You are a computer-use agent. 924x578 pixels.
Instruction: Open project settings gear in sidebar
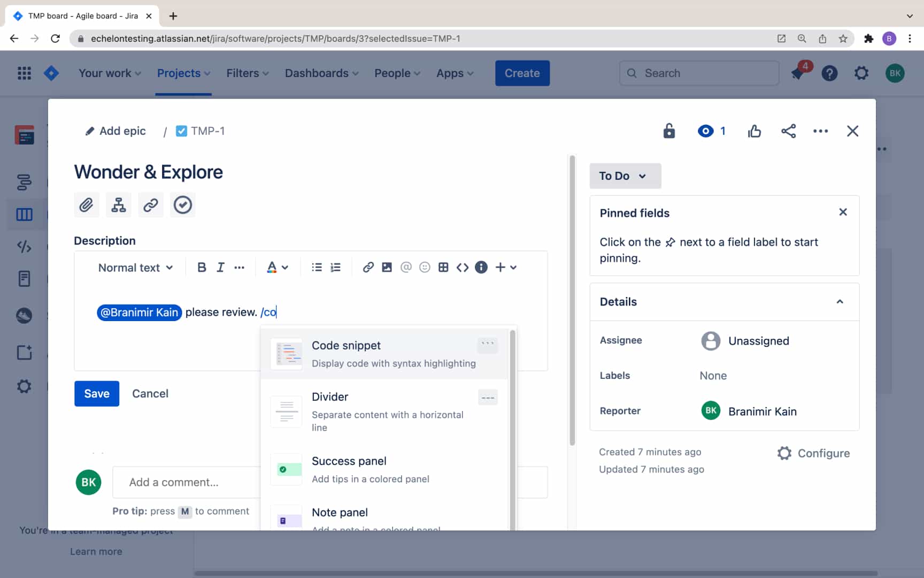(x=24, y=386)
